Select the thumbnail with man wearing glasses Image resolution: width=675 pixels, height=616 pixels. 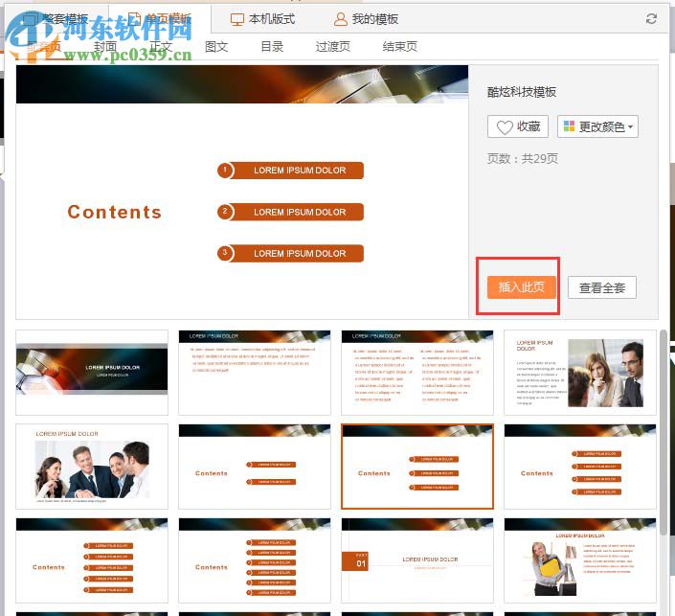[x=580, y=373]
